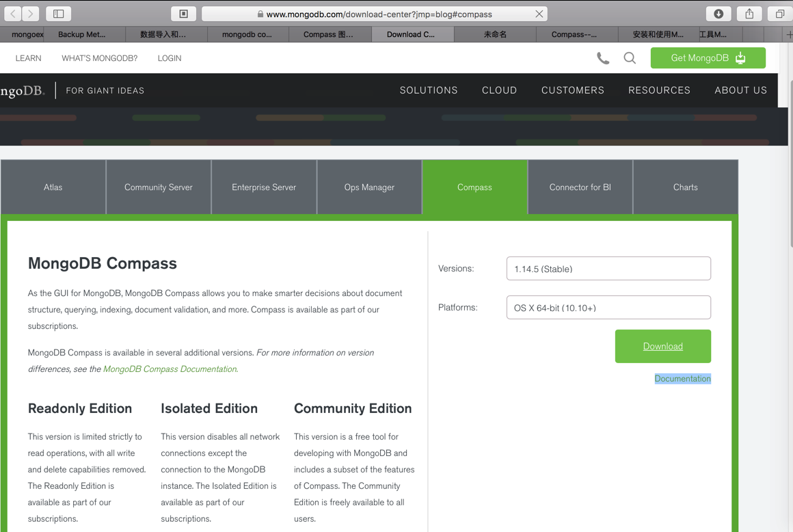The width and height of the screenshot is (793, 532).
Task: Click the LEARN link
Action: tap(28, 58)
